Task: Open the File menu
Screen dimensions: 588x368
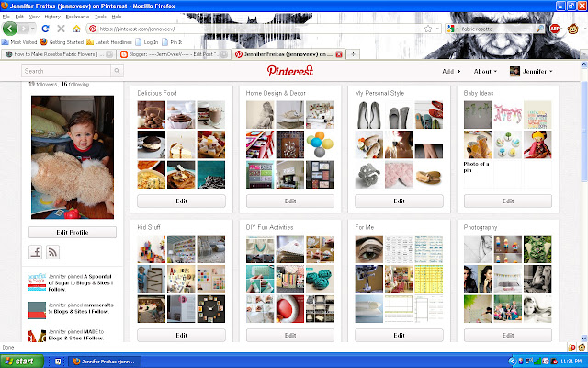Action: pos(6,17)
